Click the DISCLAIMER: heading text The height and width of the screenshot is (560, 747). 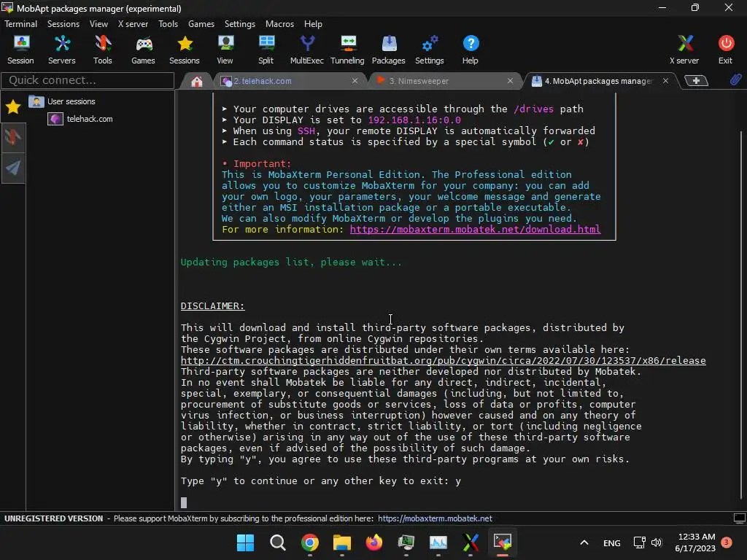pyautogui.click(x=212, y=306)
